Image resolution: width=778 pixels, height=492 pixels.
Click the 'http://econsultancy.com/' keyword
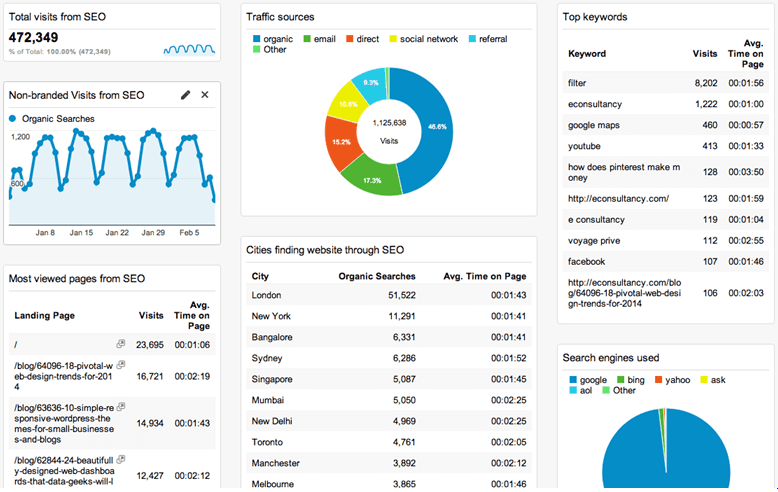(x=618, y=198)
